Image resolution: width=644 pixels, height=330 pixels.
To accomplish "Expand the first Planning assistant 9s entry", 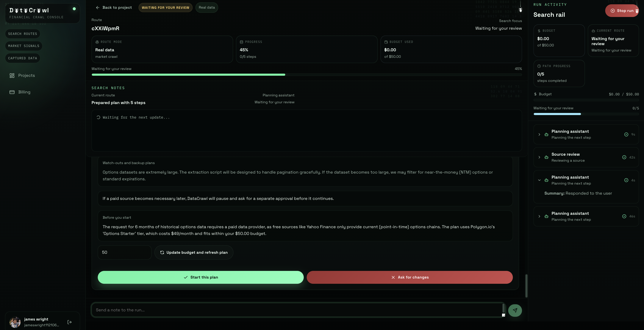I will point(539,134).
